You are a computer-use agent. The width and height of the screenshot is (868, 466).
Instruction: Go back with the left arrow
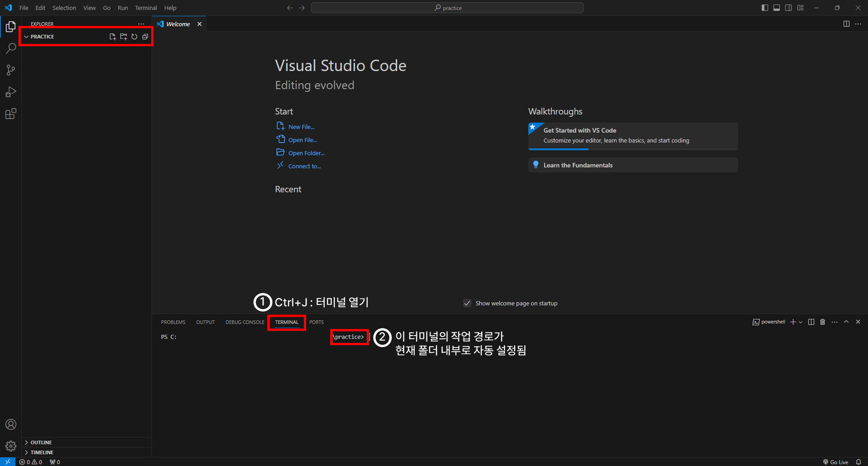tap(290, 8)
